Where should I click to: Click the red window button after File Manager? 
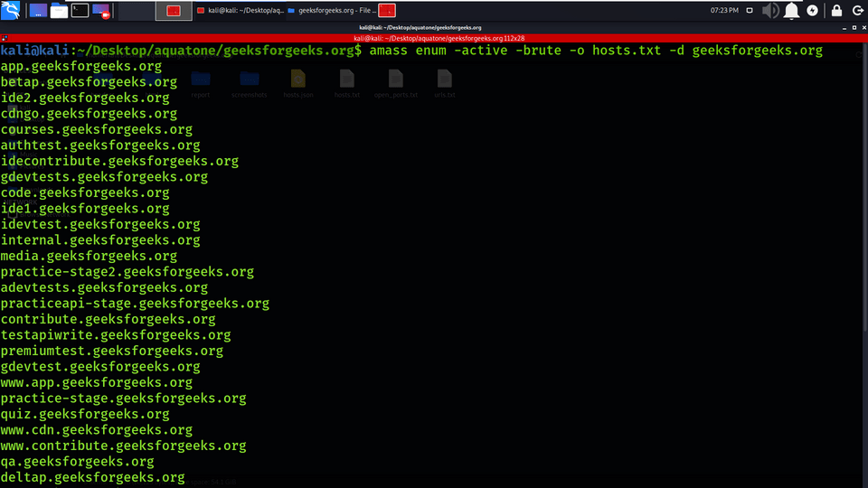[387, 11]
